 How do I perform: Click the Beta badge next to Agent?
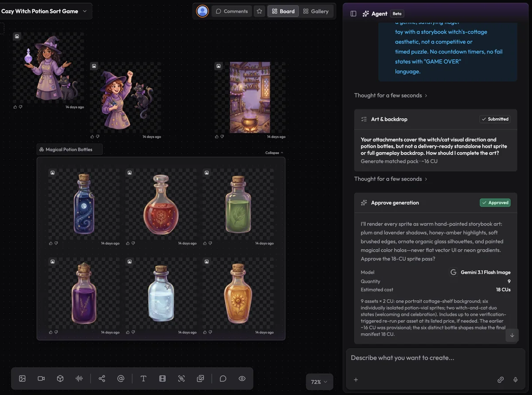pyautogui.click(x=397, y=14)
